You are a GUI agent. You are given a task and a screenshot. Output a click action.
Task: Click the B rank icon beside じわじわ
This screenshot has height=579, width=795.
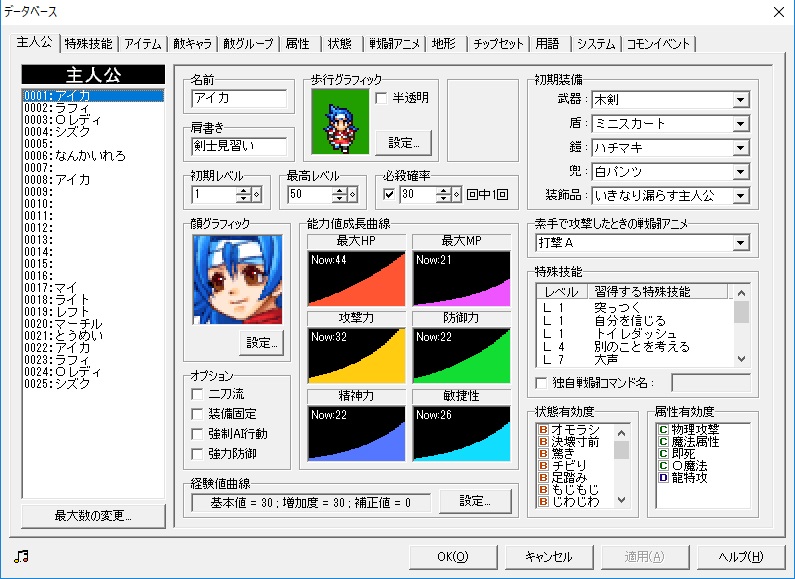pos(544,501)
